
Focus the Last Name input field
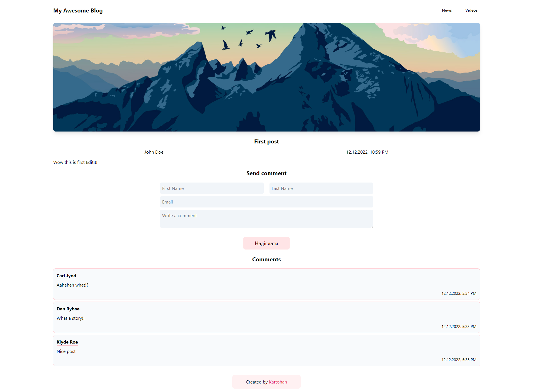coord(321,188)
